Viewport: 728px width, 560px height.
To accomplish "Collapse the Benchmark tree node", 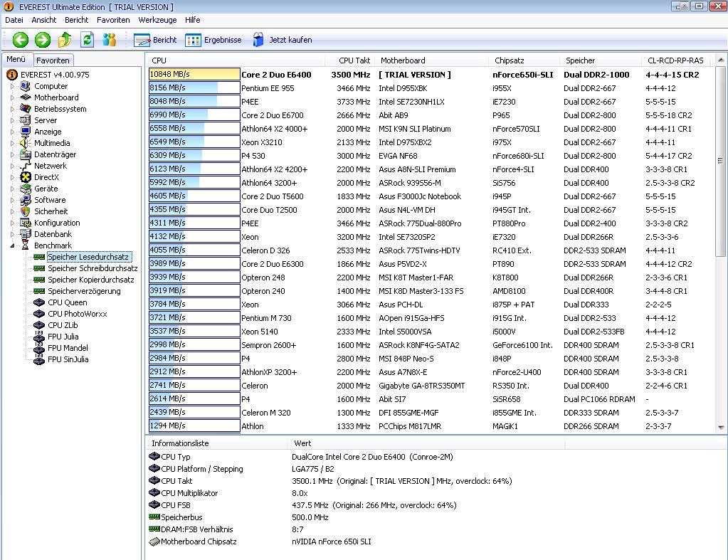I will point(13,245).
